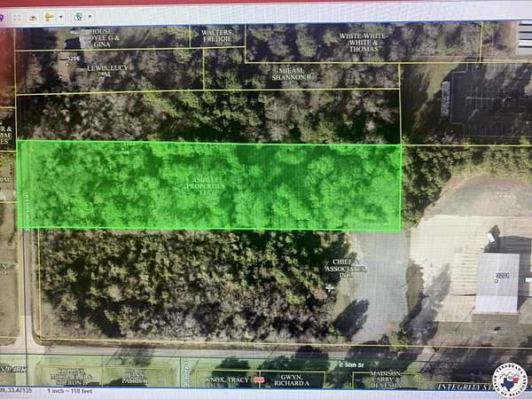Click the Walters, Freddie parcel label

coord(217,35)
